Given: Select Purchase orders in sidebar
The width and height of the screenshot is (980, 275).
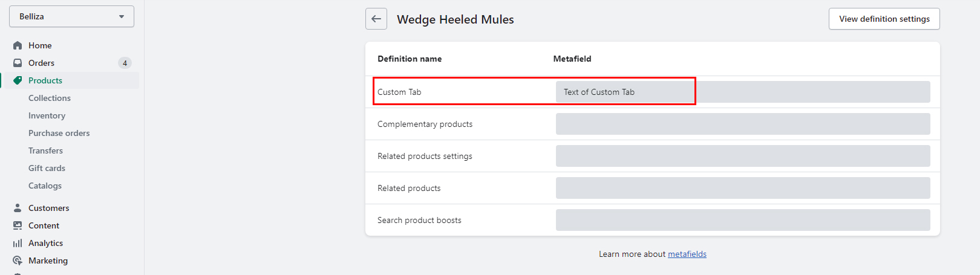Looking at the screenshot, I should (59, 133).
